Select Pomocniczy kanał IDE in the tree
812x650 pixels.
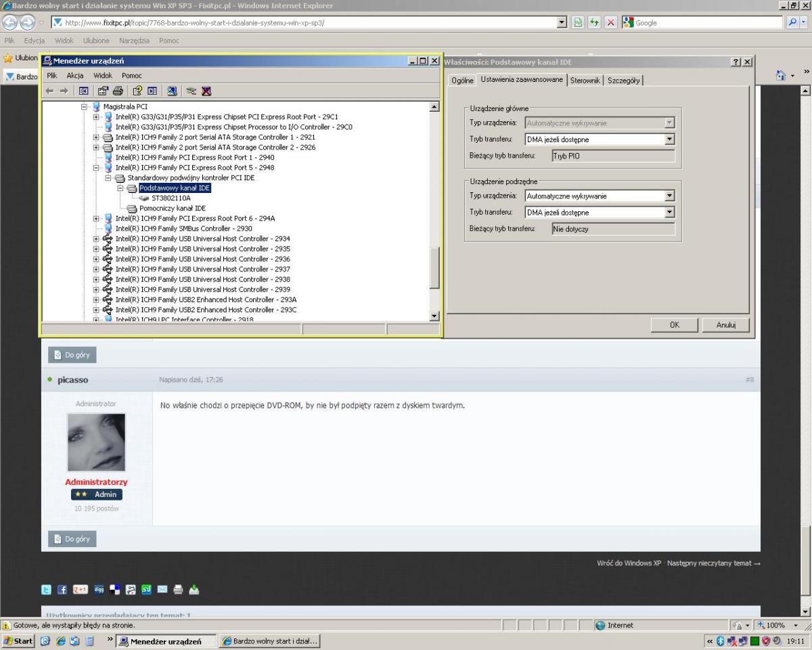[172, 209]
